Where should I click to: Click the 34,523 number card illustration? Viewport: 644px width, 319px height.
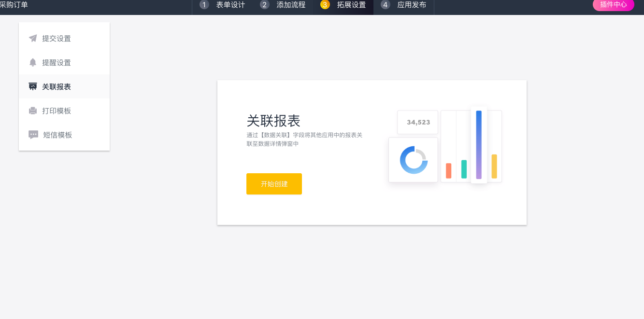pos(418,122)
